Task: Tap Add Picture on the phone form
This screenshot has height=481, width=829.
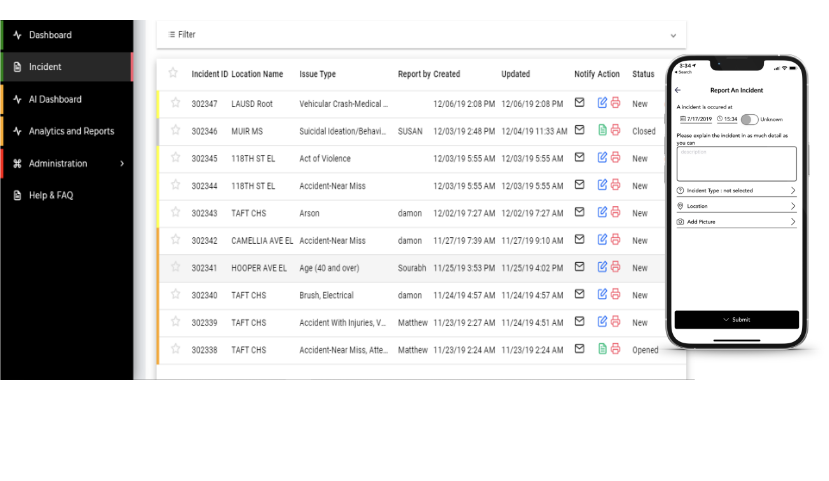Action: (736, 222)
